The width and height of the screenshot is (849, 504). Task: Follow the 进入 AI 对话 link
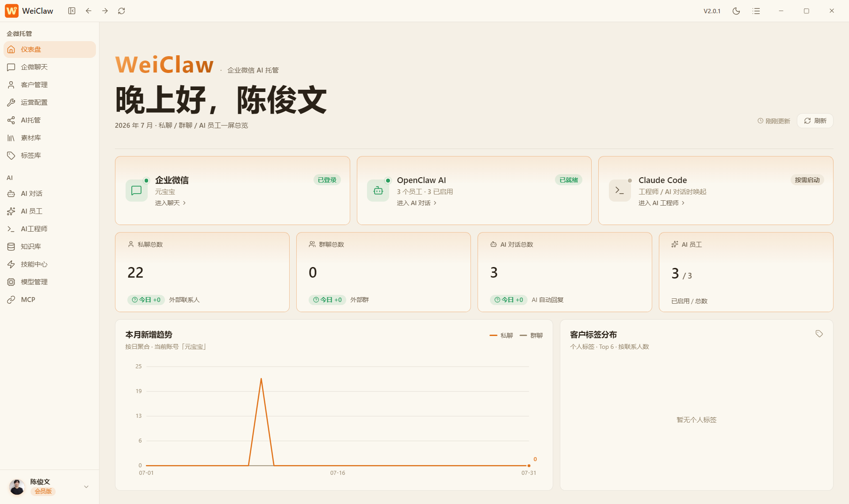417,203
